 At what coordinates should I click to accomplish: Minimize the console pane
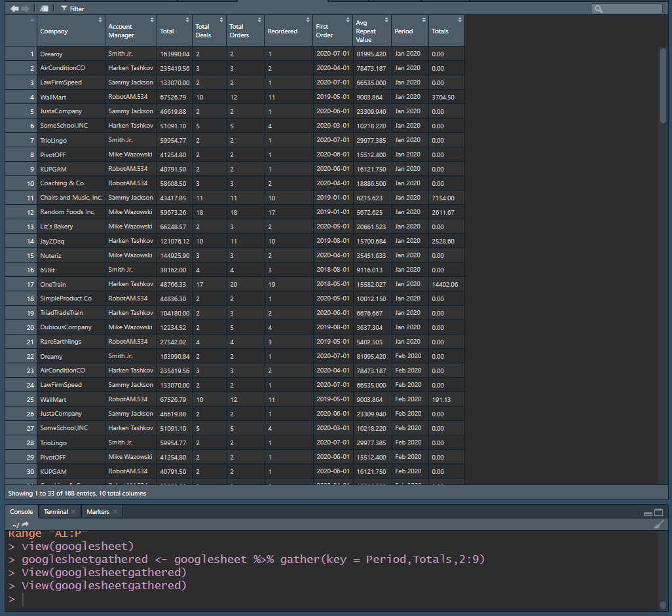648,513
